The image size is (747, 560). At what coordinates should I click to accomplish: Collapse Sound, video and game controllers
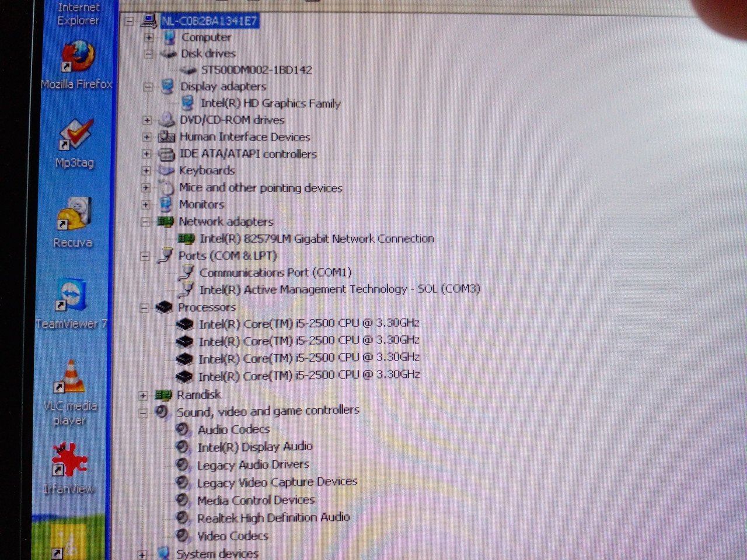(x=142, y=412)
